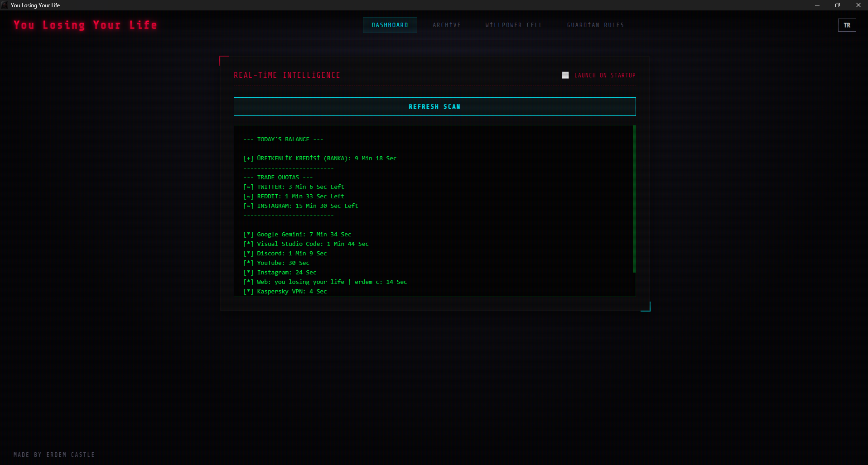Viewport: 868px width, 465px height.
Task: Select the 'Instagram: 24 Sec' entry
Action: (x=280, y=272)
